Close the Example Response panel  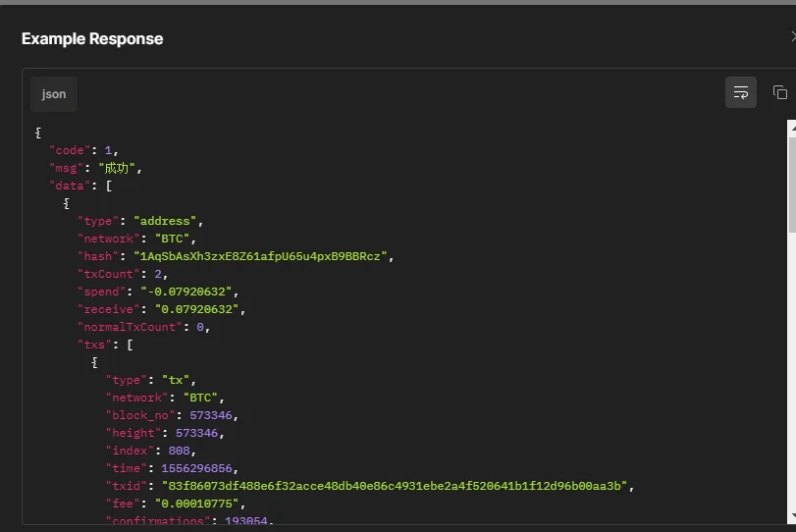(x=792, y=37)
